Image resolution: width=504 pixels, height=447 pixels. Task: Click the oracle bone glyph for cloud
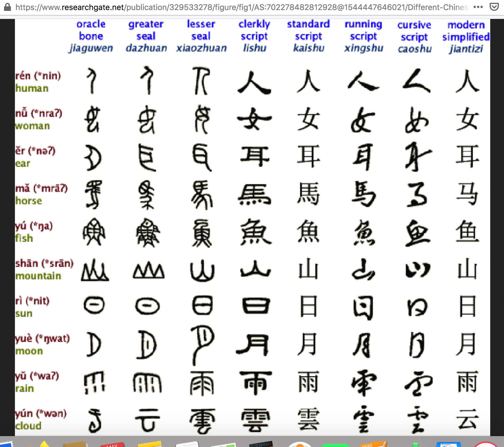coord(95,421)
